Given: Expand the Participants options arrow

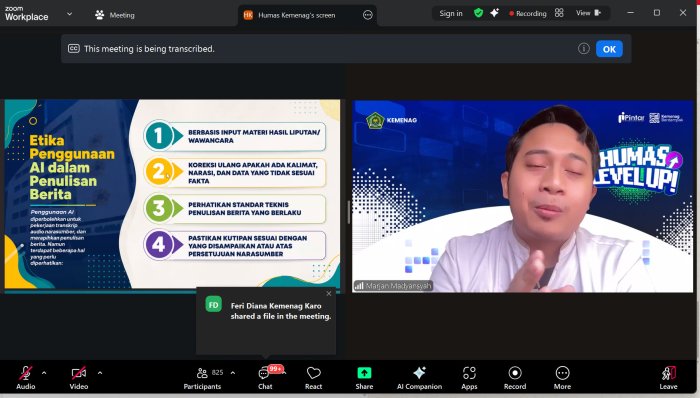Looking at the screenshot, I should [233, 373].
